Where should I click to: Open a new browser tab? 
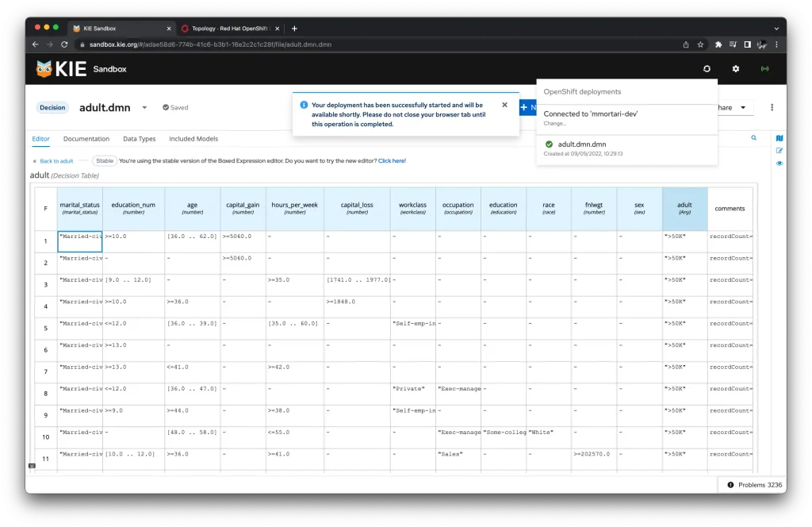[294, 29]
